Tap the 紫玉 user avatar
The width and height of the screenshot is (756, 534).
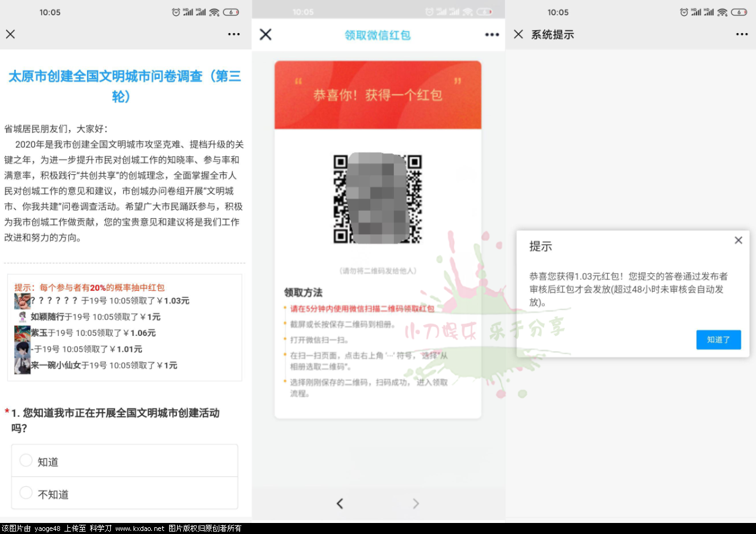click(22, 333)
